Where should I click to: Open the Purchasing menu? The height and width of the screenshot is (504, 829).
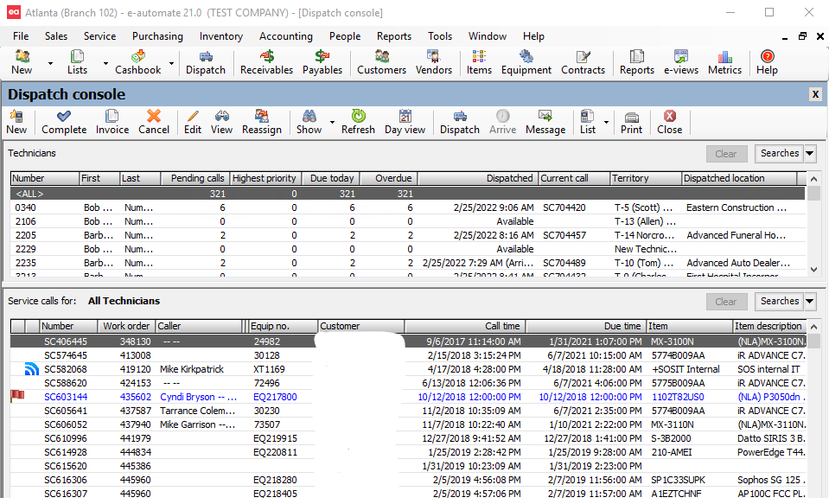click(x=157, y=36)
